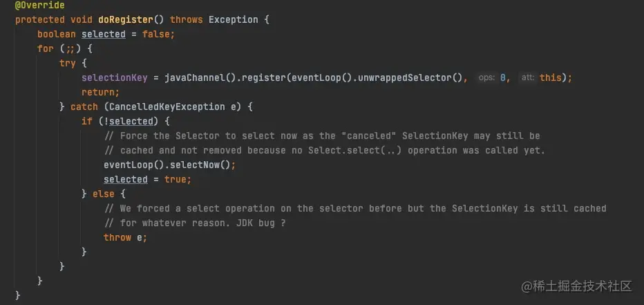Image resolution: width=644 pixels, height=305 pixels.
Task: Click the ops: parameter hint
Action: [x=486, y=77]
